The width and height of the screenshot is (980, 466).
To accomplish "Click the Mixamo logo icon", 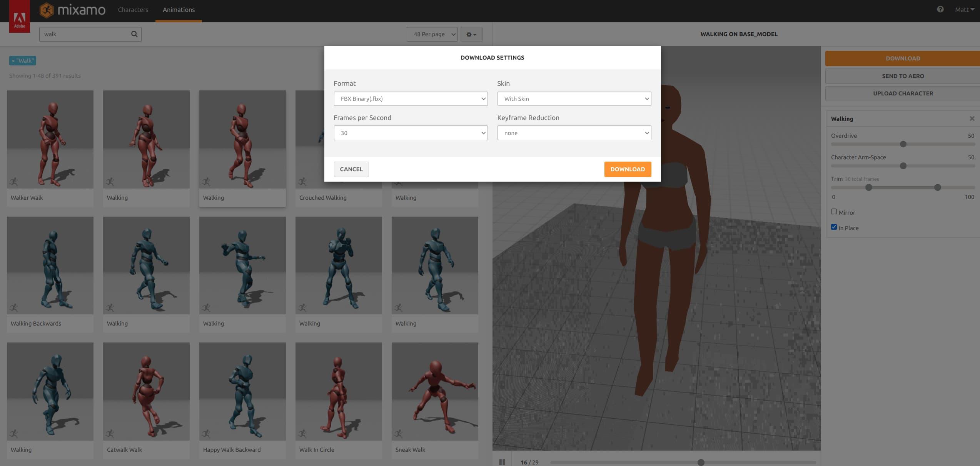I will [47, 10].
